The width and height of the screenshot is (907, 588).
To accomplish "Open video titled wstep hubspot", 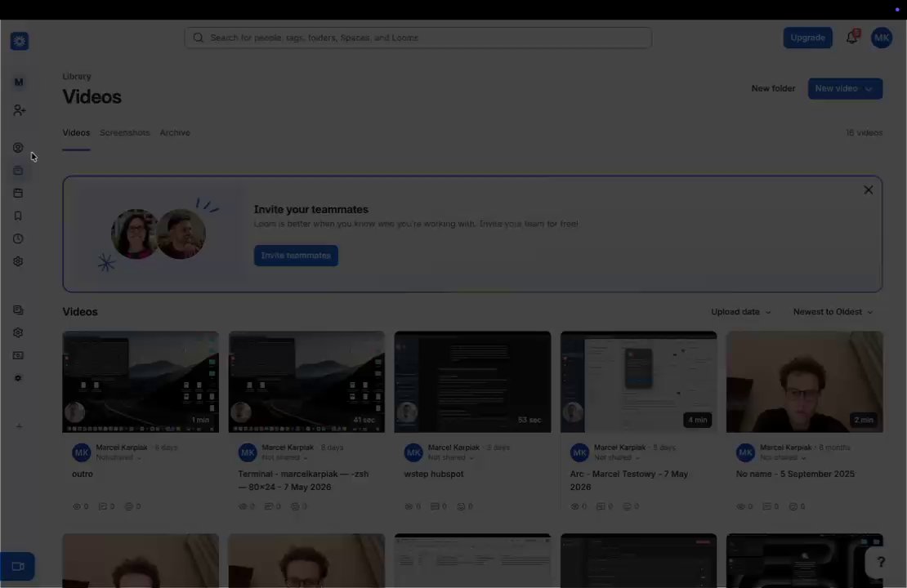I will (x=433, y=474).
